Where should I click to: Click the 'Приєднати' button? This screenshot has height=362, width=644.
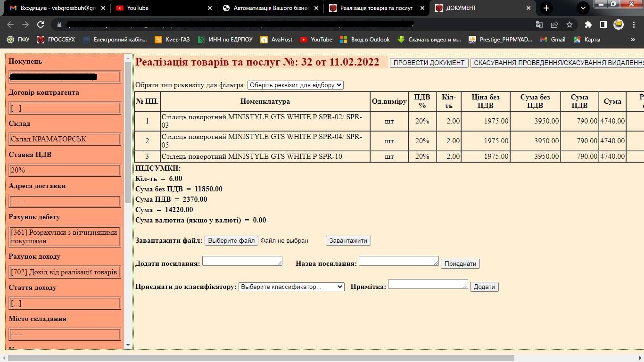tap(460, 263)
